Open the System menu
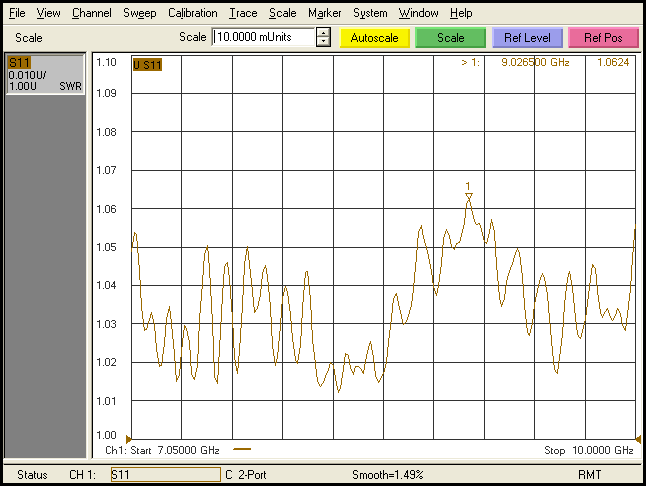The width and height of the screenshot is (646, 486). pos(370,13)
